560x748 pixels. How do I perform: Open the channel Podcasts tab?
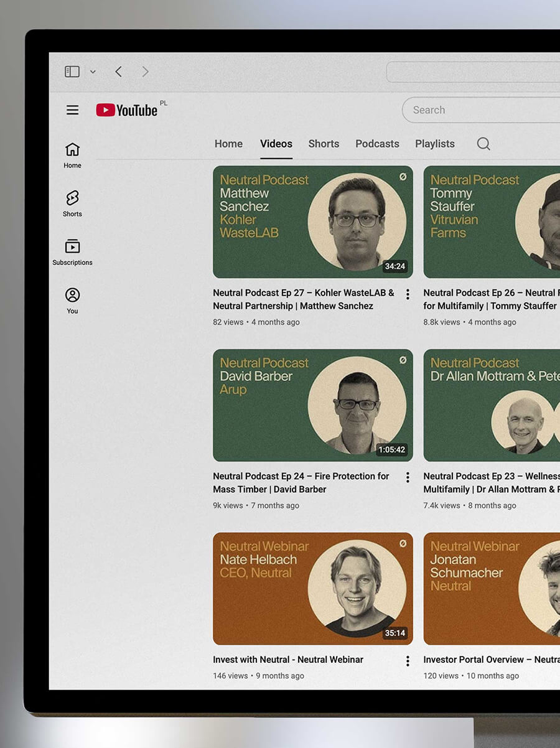(377, 144)
